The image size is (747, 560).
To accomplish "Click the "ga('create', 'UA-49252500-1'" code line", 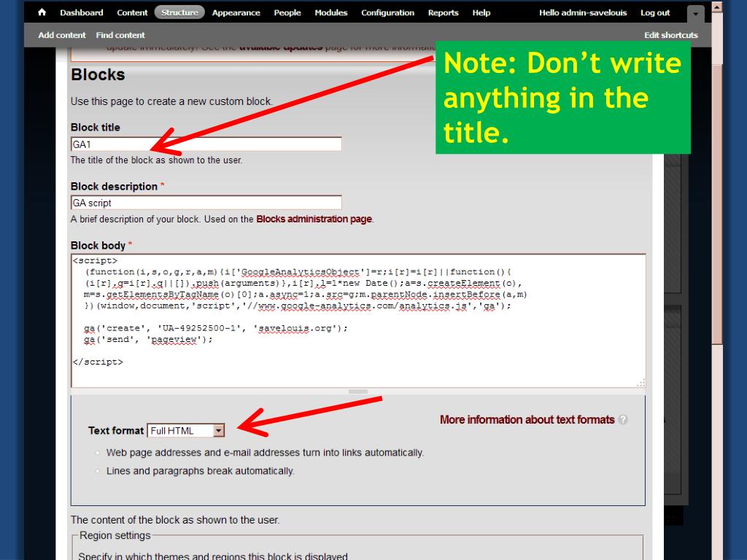I will tap(216, 328).
